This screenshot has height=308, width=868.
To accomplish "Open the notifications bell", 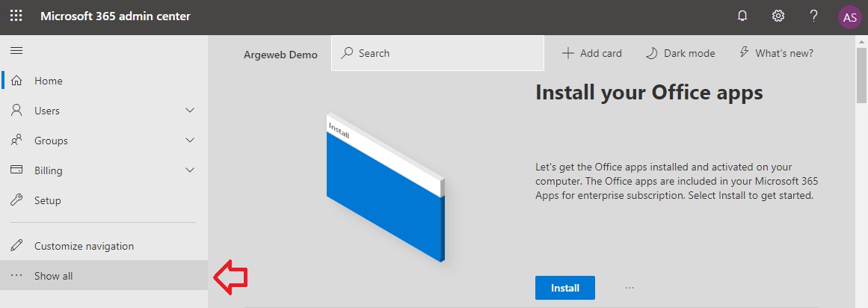I will click(x=742, y=16).
